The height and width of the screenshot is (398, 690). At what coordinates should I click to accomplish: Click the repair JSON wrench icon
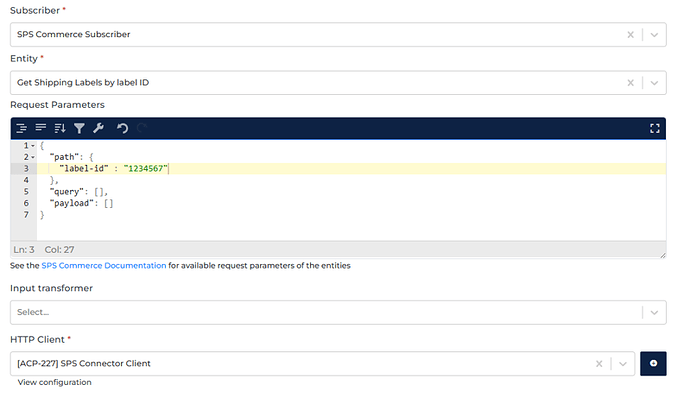click(99, 128)
